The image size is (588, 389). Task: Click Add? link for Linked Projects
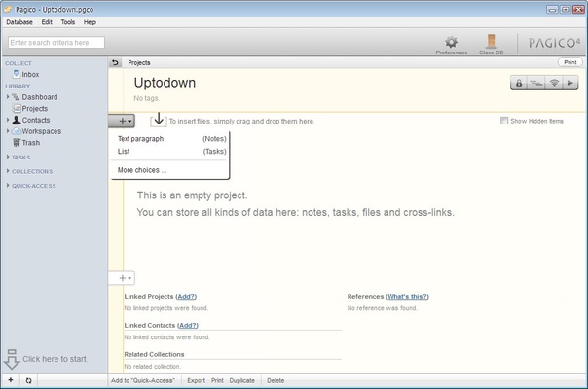click(186, 296)
